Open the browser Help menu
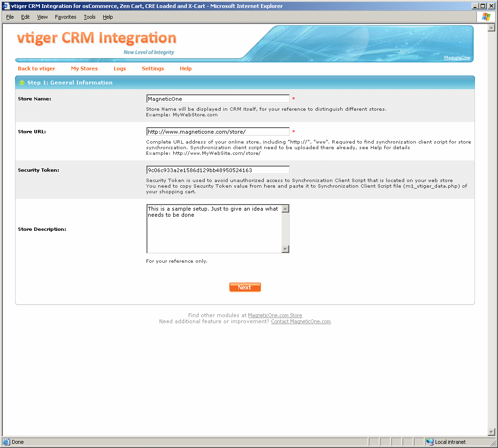The height and width of the screenshot is (448, 498). (107, 17)
